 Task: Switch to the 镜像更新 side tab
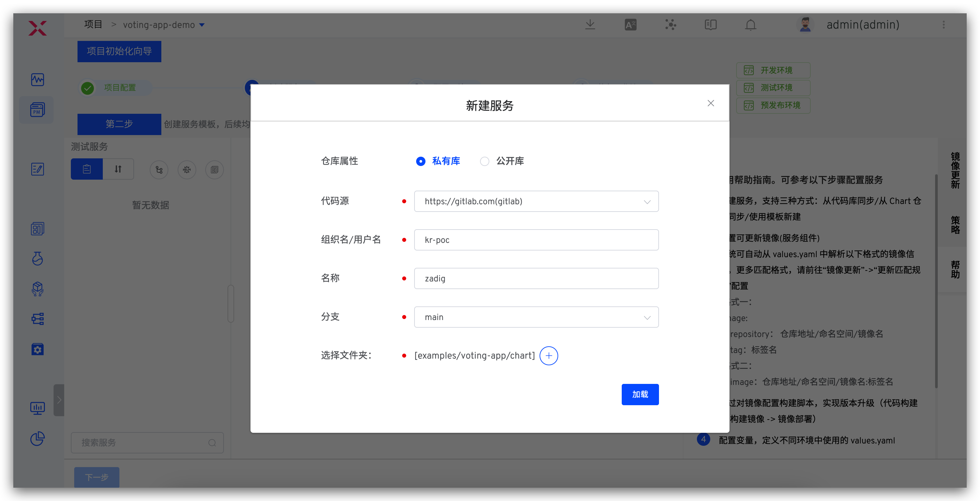point(955,170)
